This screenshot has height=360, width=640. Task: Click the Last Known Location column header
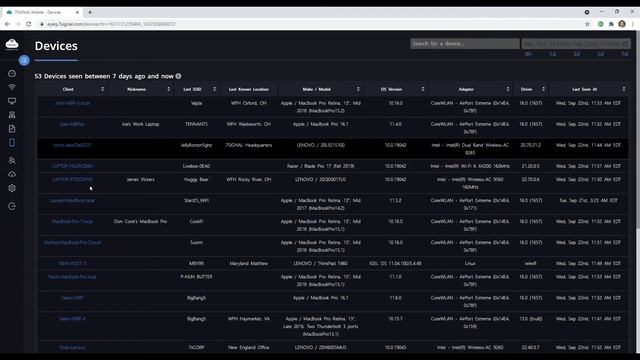249,89
